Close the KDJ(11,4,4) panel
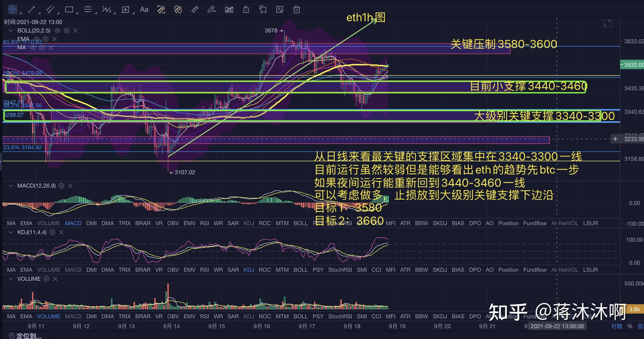Screen dimensions: 644x339 click(61, 233)
